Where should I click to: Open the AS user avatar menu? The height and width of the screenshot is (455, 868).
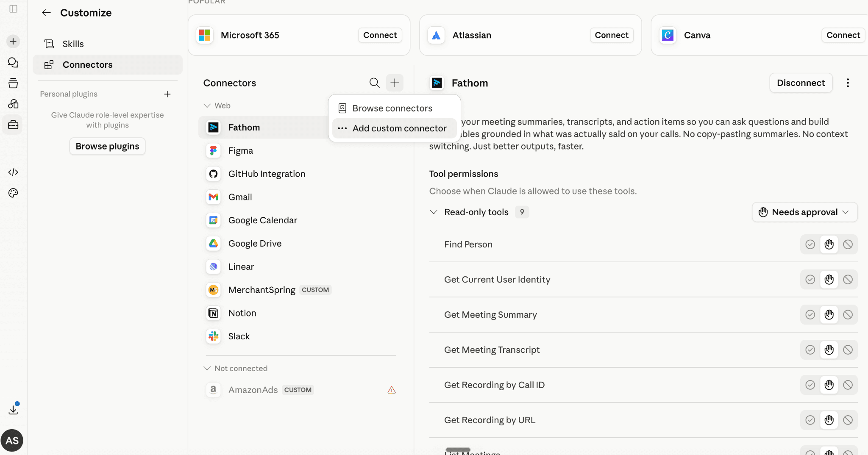click(x=12, y=441)
